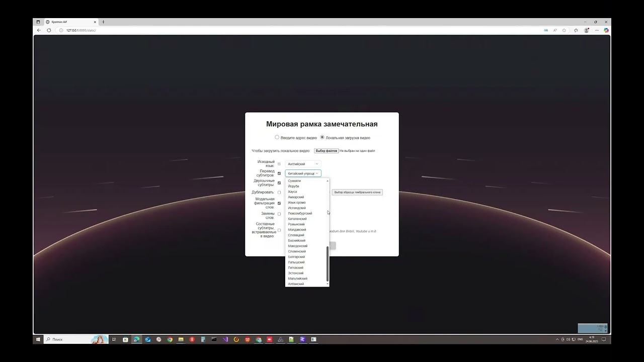
Task: Choose Литовский in the language list
Action: [x=306, y=267]
